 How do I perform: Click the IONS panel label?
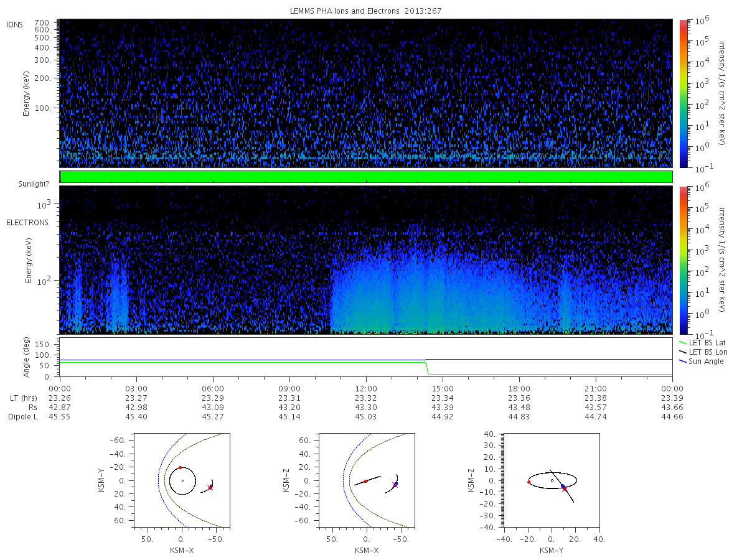click(x=16, y=25)
